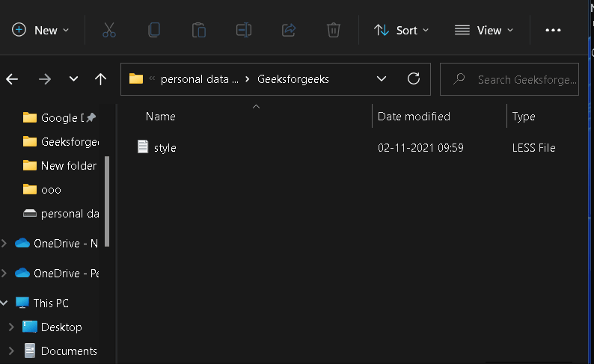Refresh the Geeksforgeeks folder view
Screen dimensions: 594x364
[413, 78]
